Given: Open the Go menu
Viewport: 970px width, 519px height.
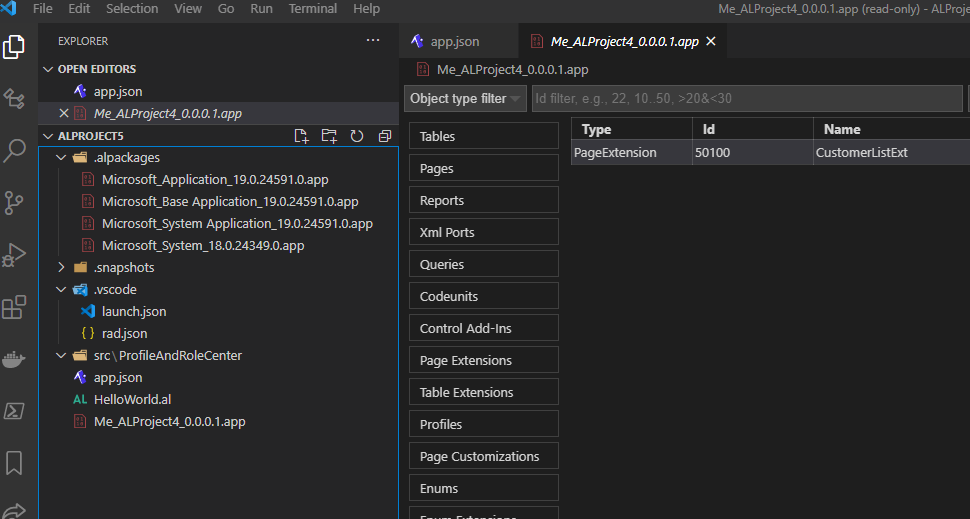Looking at the screenshot, I should click(226, 9).
